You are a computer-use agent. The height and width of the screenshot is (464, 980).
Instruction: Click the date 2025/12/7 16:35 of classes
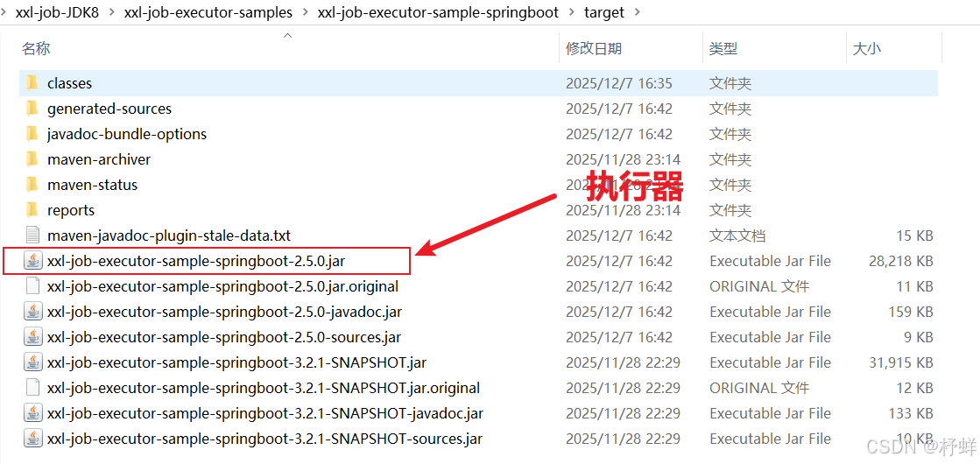coord(619,83)
